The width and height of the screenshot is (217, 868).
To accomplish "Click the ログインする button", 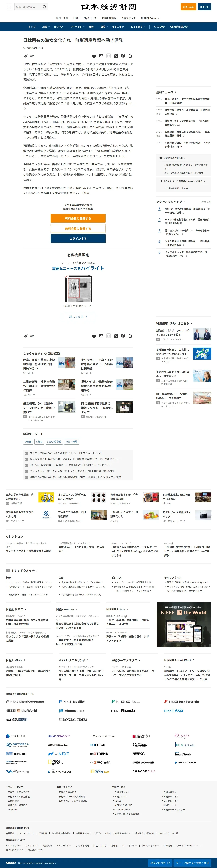I will coord(78,239).
